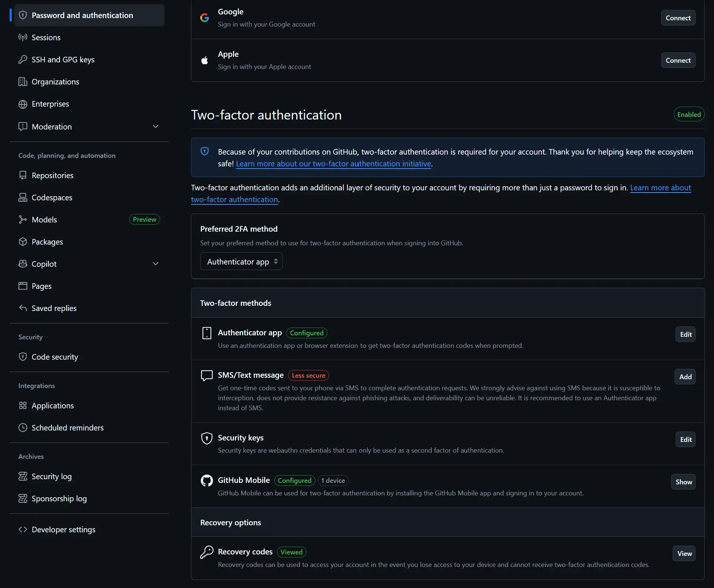Select the Code security menu item

point(55,357)
